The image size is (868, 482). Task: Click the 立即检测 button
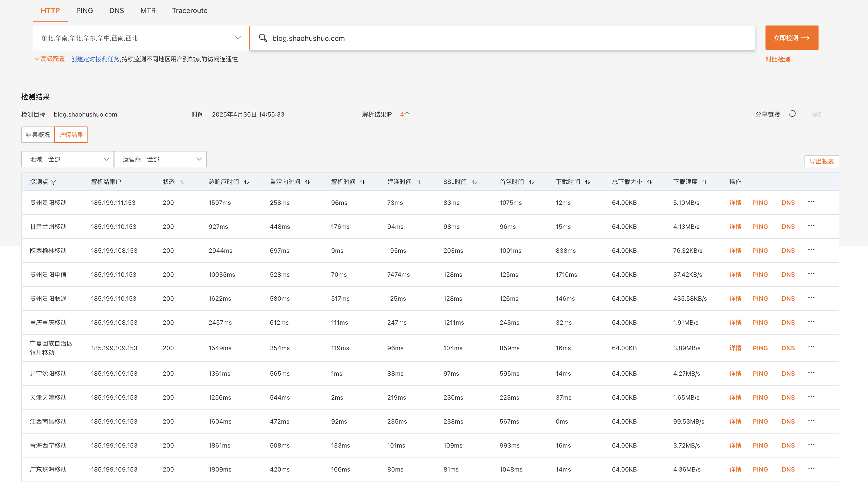click(792, 38)
